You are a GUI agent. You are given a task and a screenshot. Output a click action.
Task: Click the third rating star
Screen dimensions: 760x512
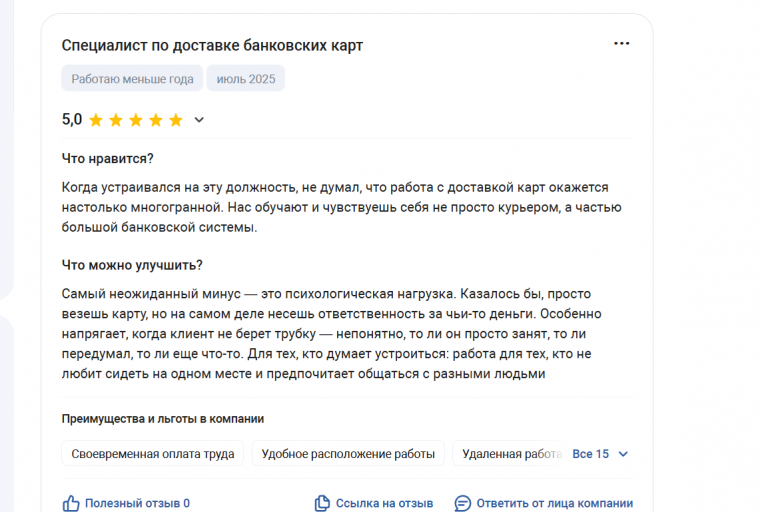click(136, 120)
